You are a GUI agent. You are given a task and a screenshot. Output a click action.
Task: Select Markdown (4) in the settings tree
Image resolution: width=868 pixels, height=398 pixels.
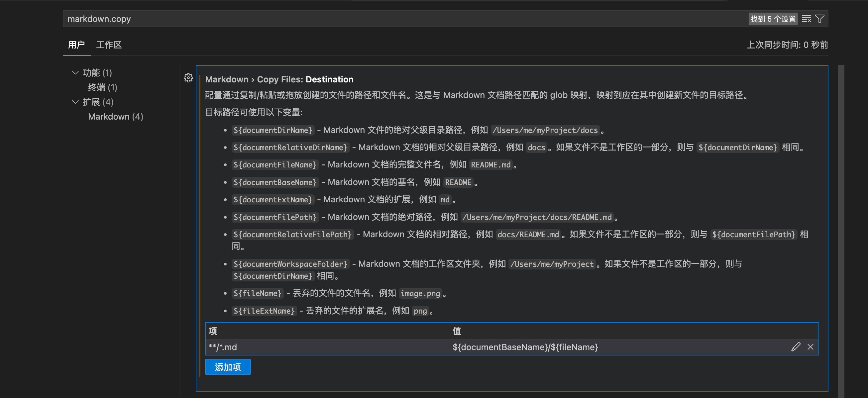(116, 117)
